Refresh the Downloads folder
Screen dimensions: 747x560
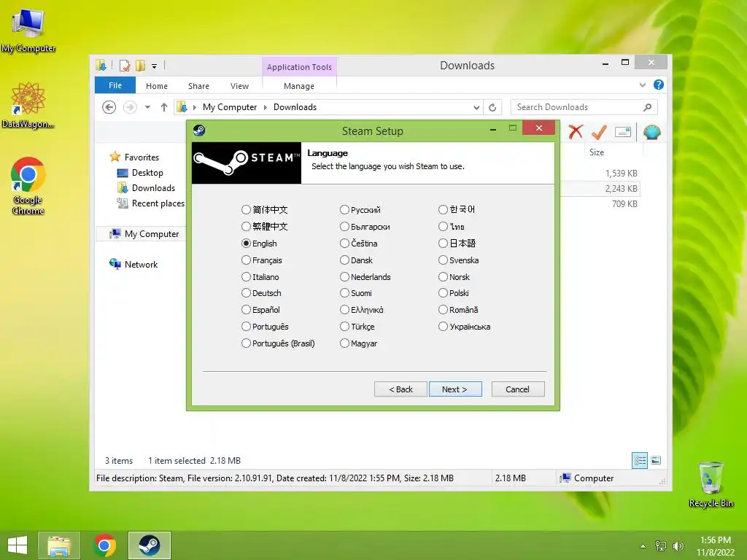(x=492, y=108)
